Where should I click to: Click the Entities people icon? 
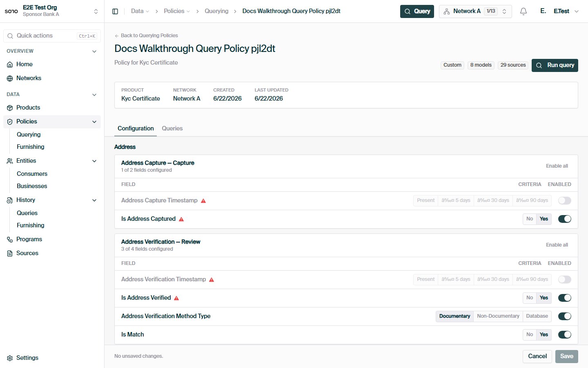[x=10, y=161]
